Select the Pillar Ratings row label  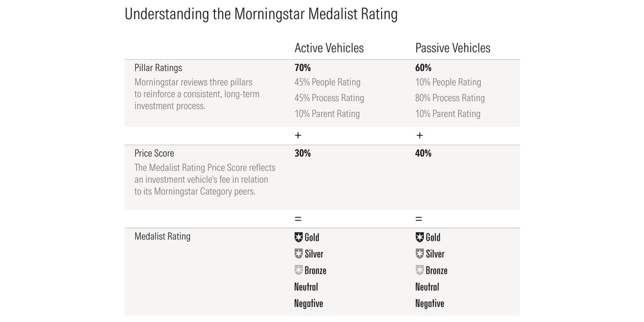pyautogui.click(x=158, y=67)
